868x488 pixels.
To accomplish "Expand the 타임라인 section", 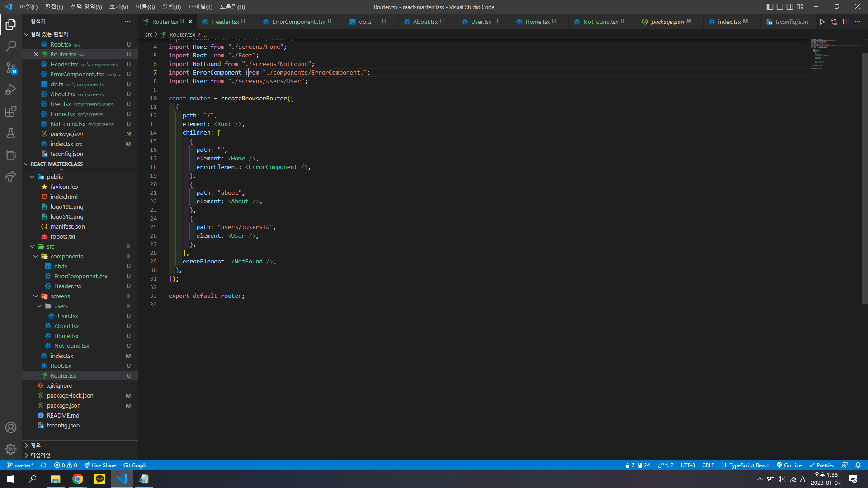I will tap(41, 455).
